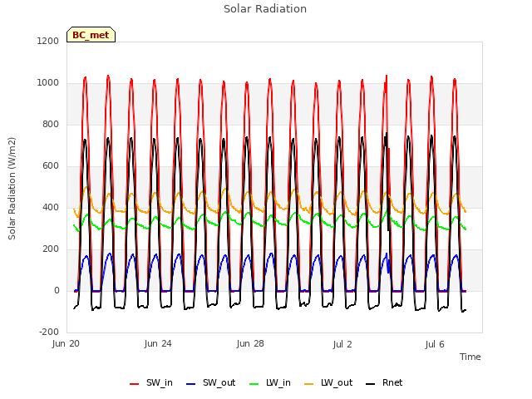Image resolution: width=532 pixels, height=399 pixels.
Task: Click the Jun 20 x-axis label
Action: coord(66,344)
